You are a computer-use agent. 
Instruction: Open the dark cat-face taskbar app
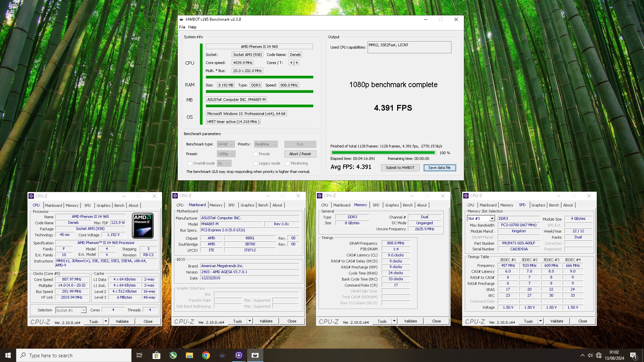click(x=222, y=355)
